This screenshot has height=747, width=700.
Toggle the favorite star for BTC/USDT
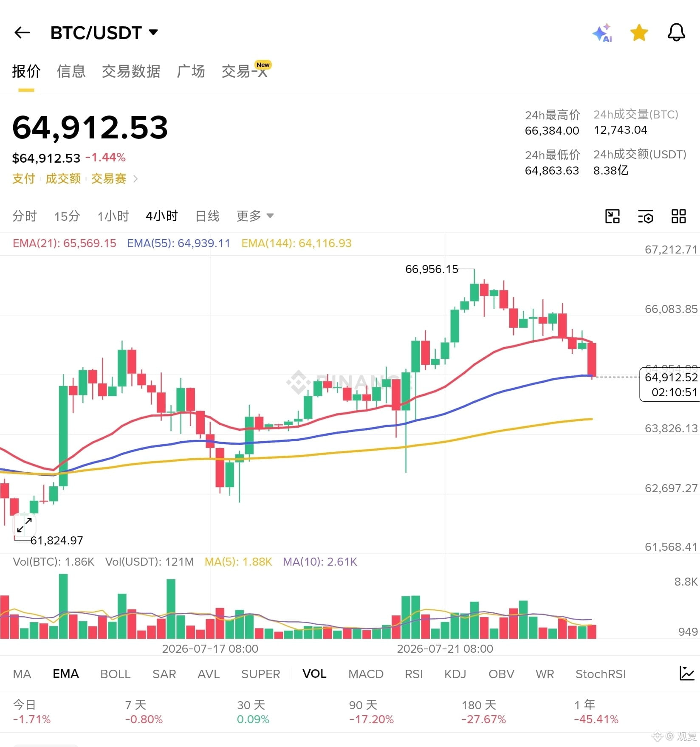coord(639,33)
